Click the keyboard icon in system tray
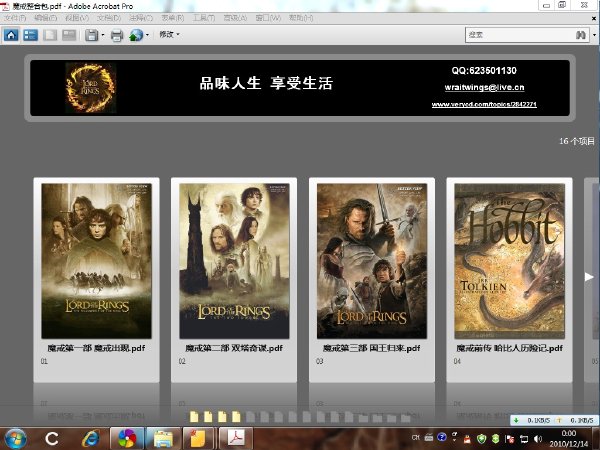This screenshot has height=450, width=600. pyautogui.click(x=429, y=437)
